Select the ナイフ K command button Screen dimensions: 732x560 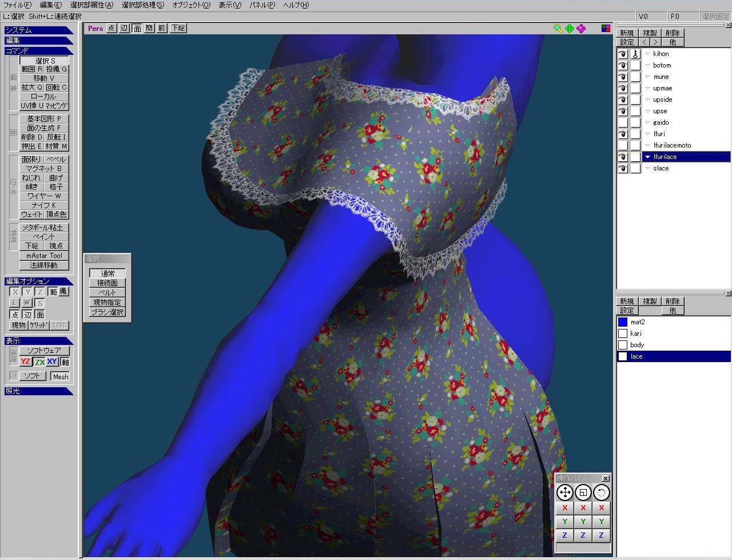coord(44,205)
